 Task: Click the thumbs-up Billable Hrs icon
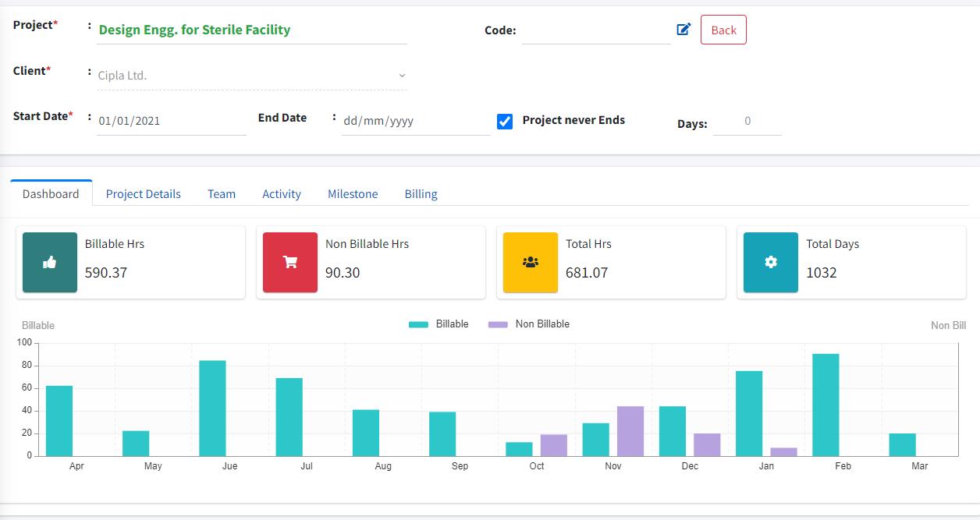click(50, 263)
